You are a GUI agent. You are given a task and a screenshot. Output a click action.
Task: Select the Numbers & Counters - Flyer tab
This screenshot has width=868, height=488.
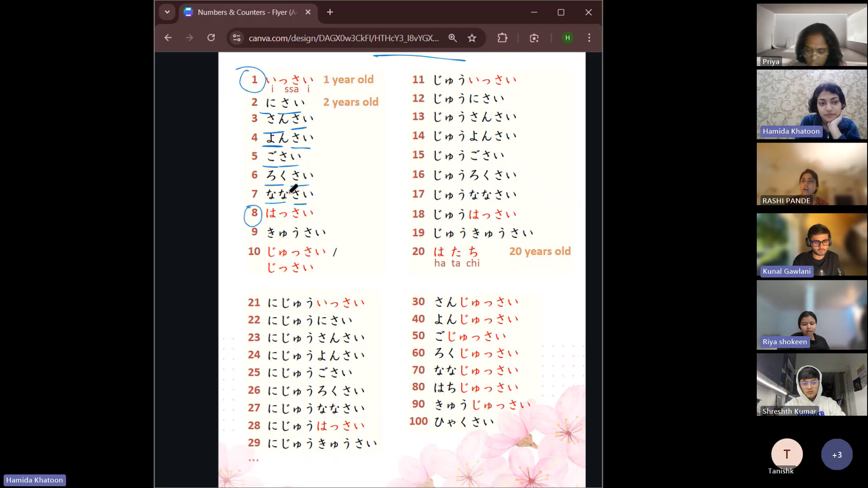(248, 12)
